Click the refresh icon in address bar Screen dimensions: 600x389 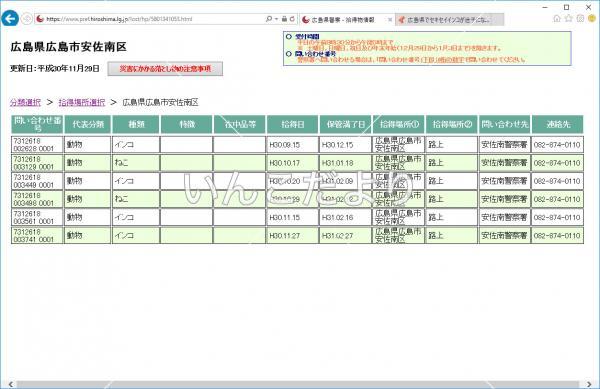click(292, 19)
